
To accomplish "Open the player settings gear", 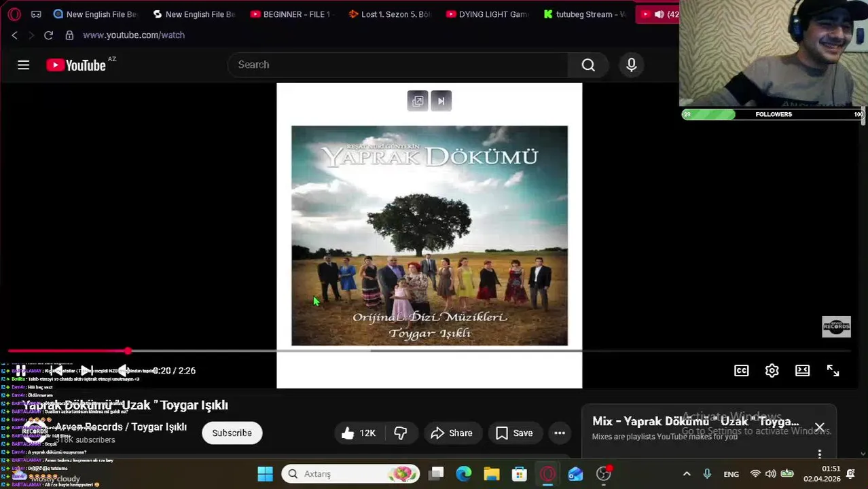I will [772, 370].
